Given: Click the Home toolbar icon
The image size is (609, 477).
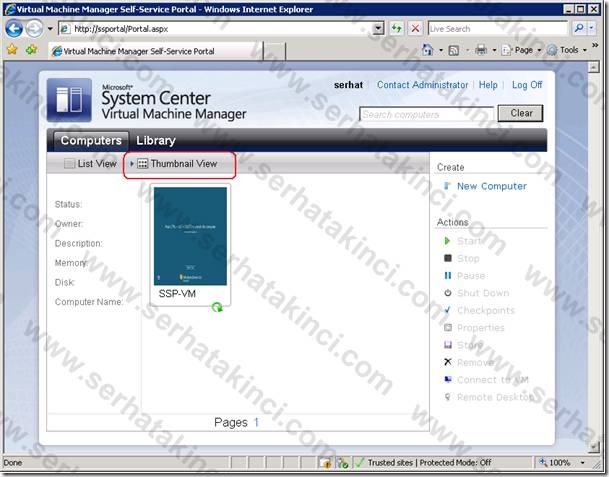Looking at the screenshot, I should point(428,50).
